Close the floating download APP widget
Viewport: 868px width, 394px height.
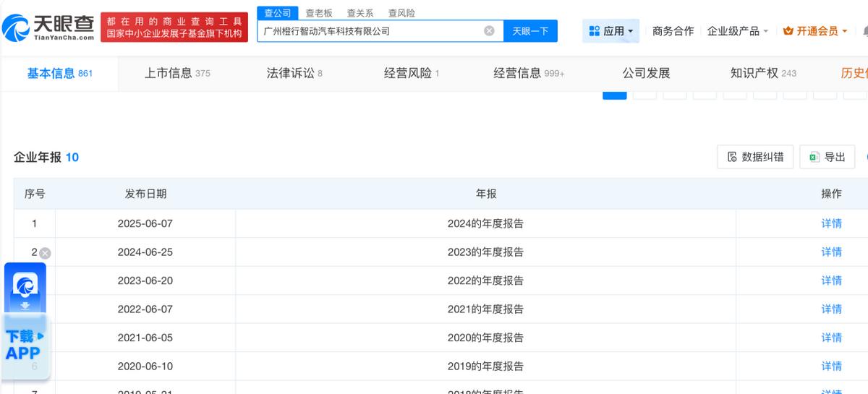pos(45,253)
